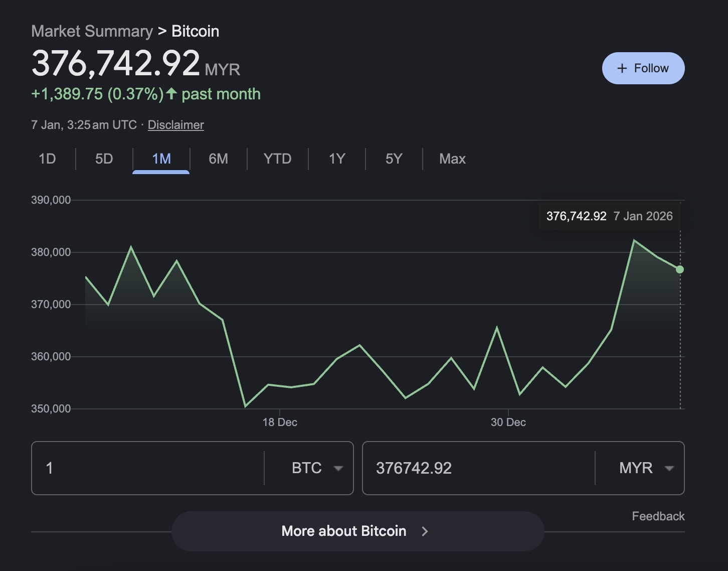Click the plus icon in Follow button
728x571 pixels.
(x=622, y=68)
